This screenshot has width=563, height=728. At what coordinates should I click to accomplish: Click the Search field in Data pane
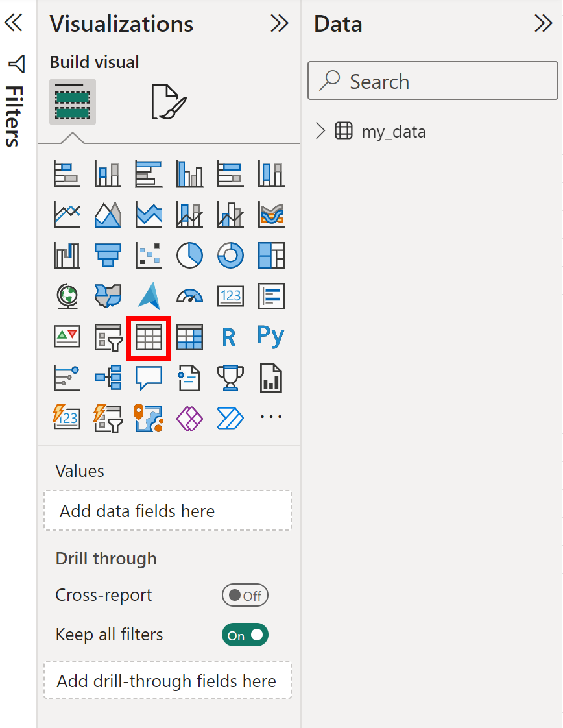pyautogui.click(x=431, y=81)
